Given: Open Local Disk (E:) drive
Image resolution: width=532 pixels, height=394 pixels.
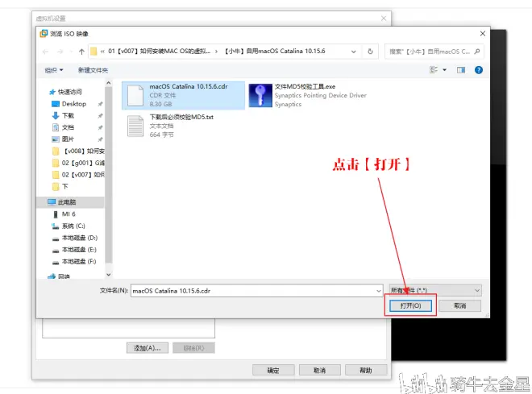Looking at the screenshot, I should [x=75, y=250].
